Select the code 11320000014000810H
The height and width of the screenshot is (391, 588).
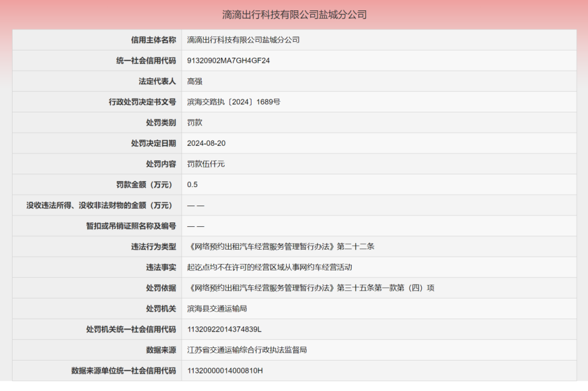(225, 371)
